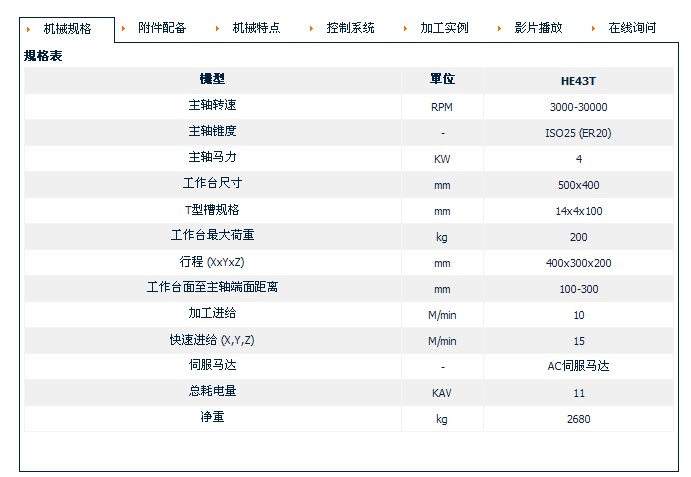Open the 在线询问 tab
The image size is (691, 477).
pyautogui.click(x=632, y=28)
